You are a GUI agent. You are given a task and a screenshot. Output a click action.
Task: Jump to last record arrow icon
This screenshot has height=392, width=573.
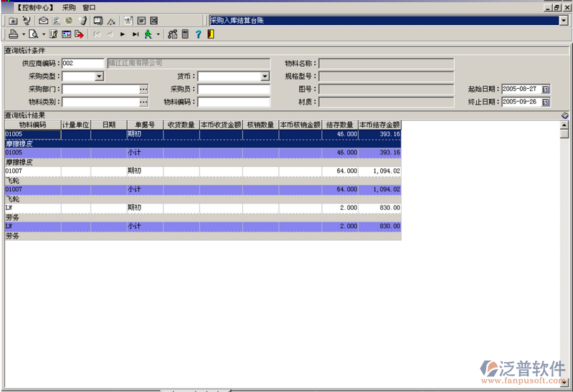click(135, 34)
